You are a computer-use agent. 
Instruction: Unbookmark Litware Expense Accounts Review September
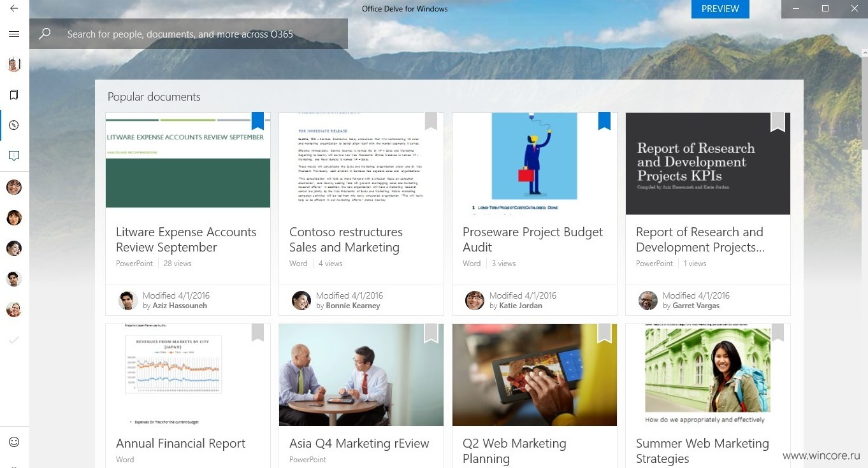[257, 121]
